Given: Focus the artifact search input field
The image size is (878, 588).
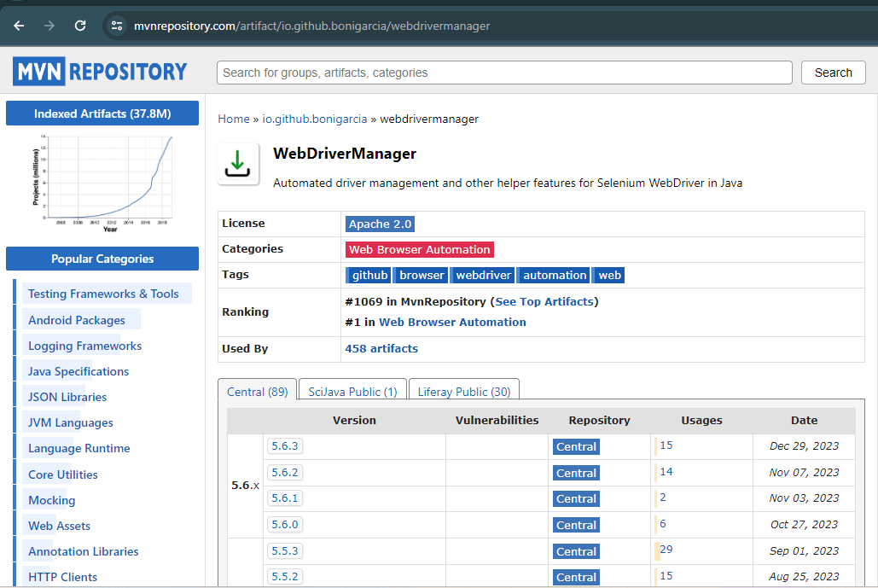Looking at the screenshot, I should (x=503, y=73).
